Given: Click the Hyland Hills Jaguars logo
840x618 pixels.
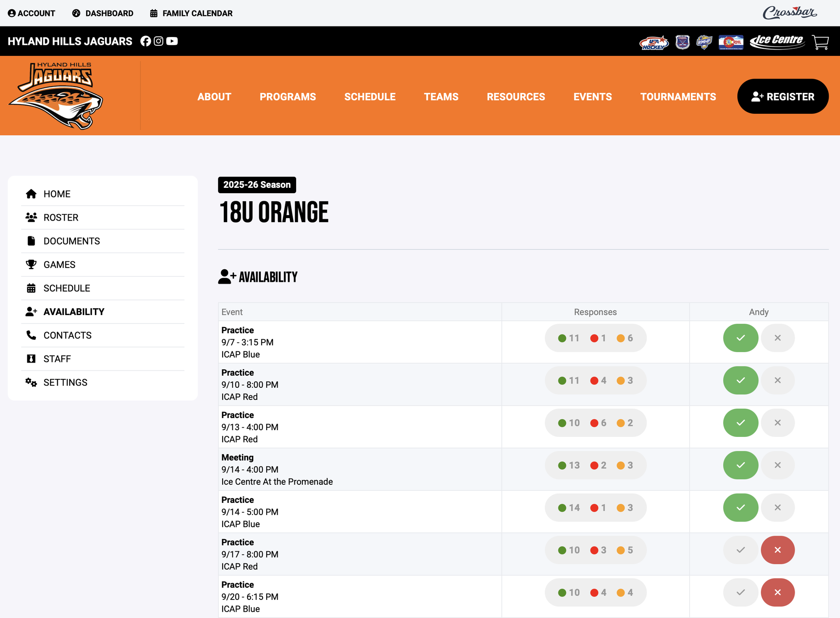Looking at the screenshot, I should [x=56, y=96].
